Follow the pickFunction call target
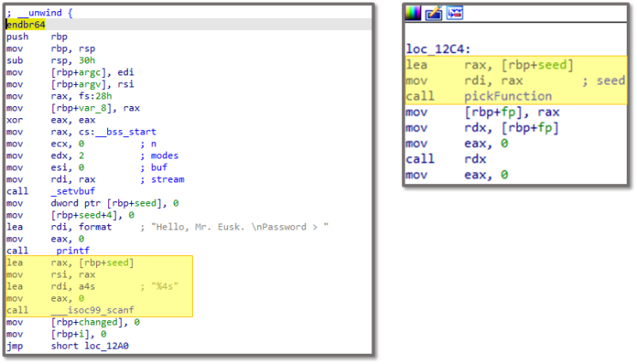 coord(508,96)
